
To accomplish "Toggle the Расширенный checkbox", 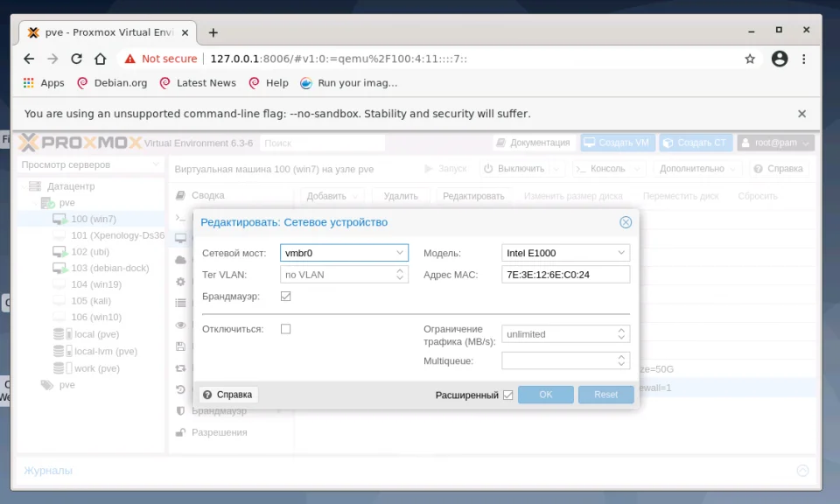I will click(x=507, y=395).
